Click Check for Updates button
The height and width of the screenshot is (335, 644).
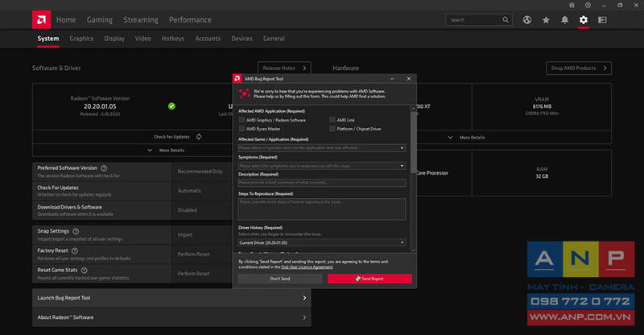point(177,137)
